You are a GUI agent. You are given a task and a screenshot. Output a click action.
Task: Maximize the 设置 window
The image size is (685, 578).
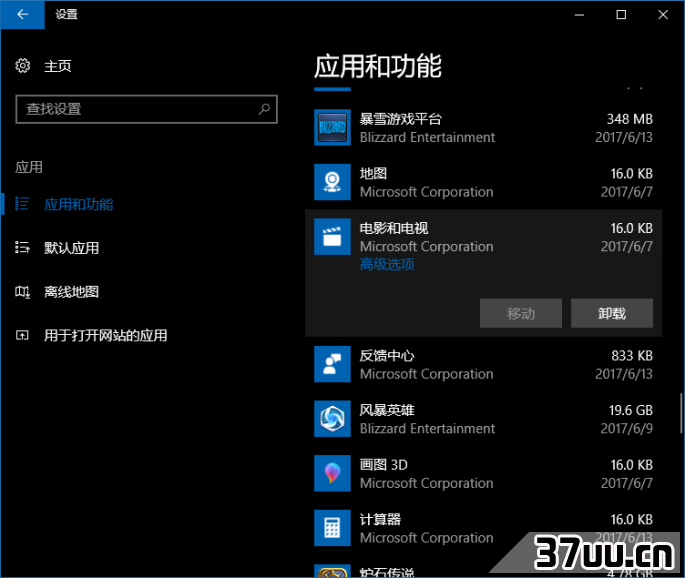click(x=621, y=14)
